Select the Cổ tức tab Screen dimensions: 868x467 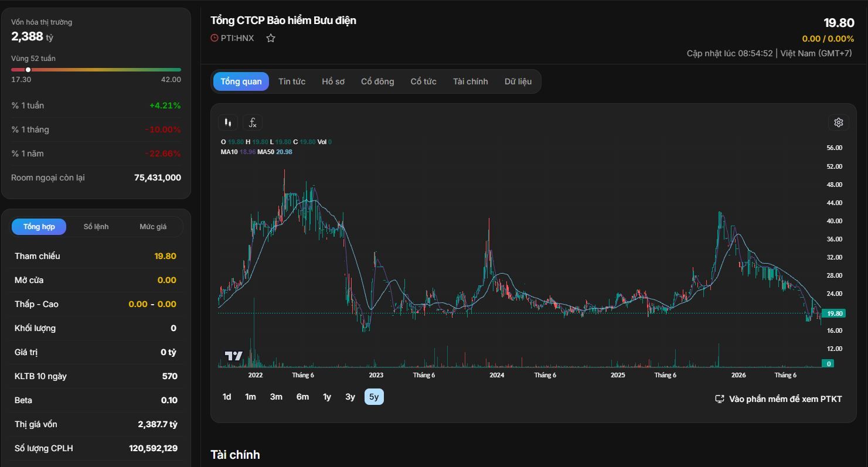pos(423,81)
